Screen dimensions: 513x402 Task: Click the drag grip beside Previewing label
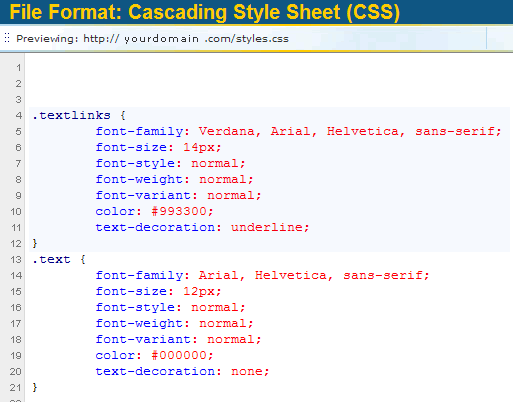tap(7, 38)
